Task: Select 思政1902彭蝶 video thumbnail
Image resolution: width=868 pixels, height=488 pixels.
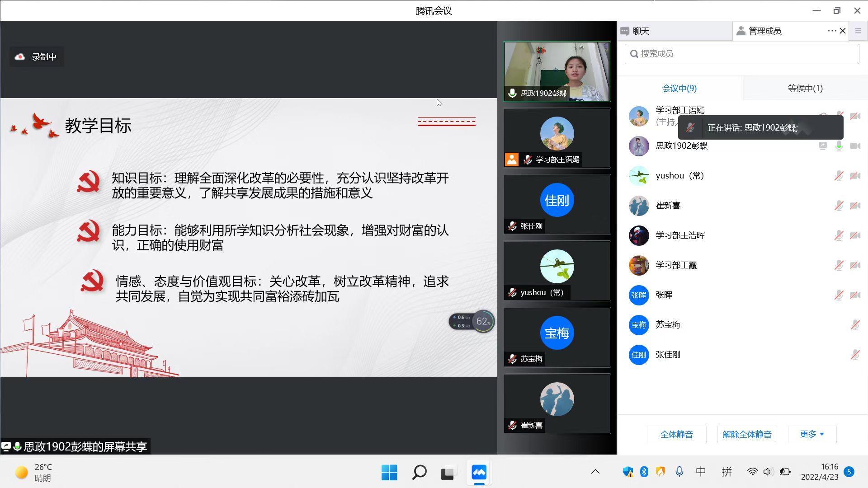Action: click(557, 71)
